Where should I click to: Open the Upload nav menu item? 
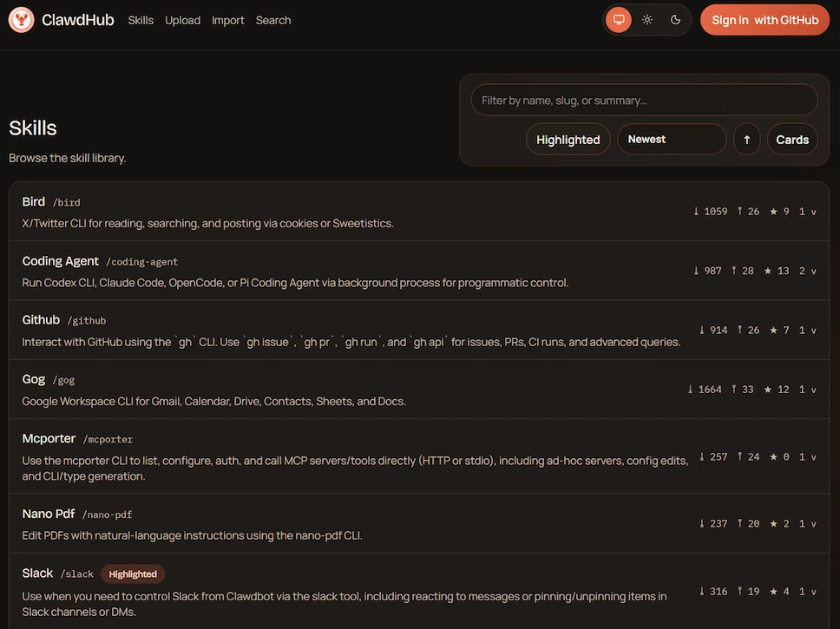point(182,20)
